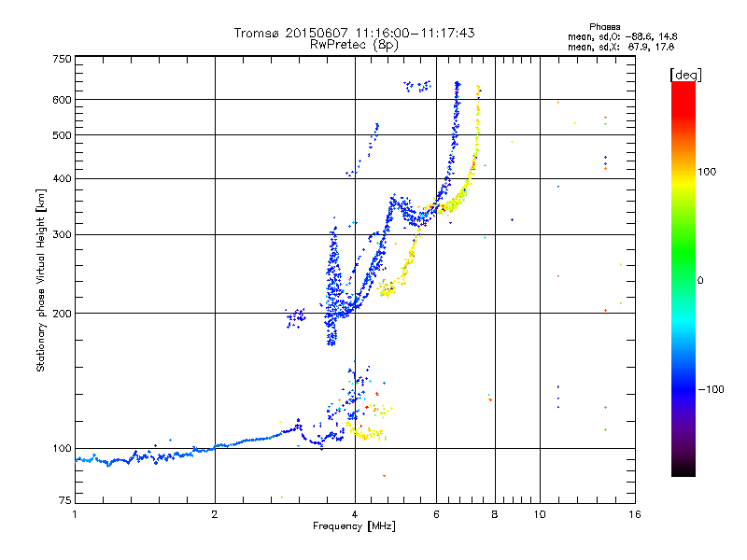This screenshot has width=747, height=560.
Task: Click the x-axis tick label "16"
Action: tap(635, 514)
